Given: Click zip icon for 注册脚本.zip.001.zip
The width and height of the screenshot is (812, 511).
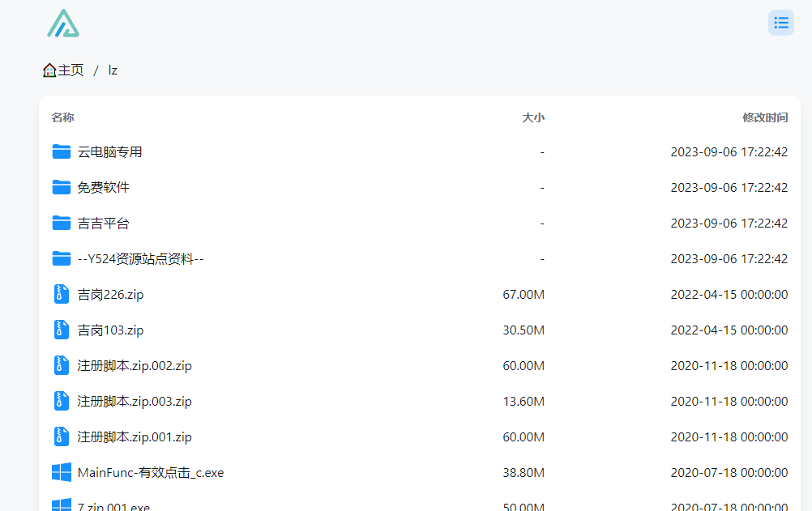Looking at the screenshot, I should coord(62,437).
